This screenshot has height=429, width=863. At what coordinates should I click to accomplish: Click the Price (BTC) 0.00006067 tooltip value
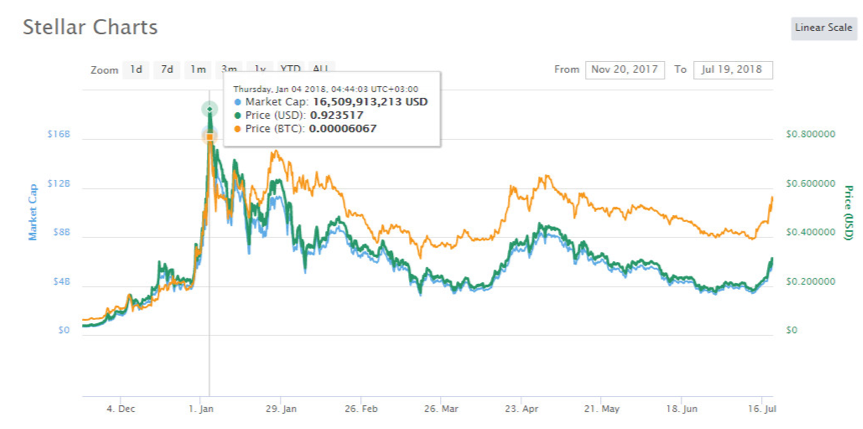click(343, 128)
